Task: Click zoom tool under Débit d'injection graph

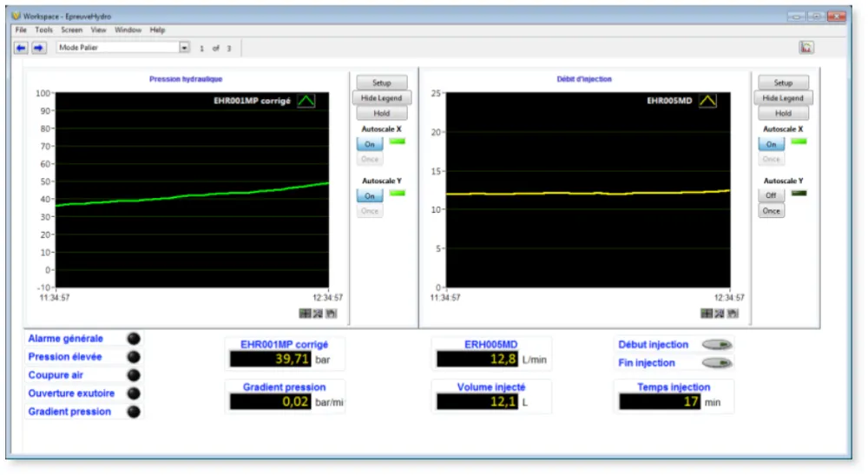Action: tap(720, 313)
